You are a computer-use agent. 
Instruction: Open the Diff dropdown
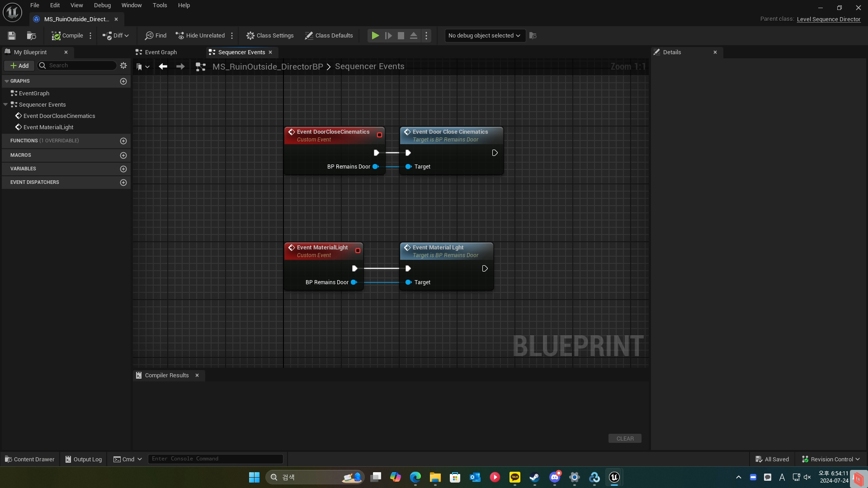coord(116,36)
